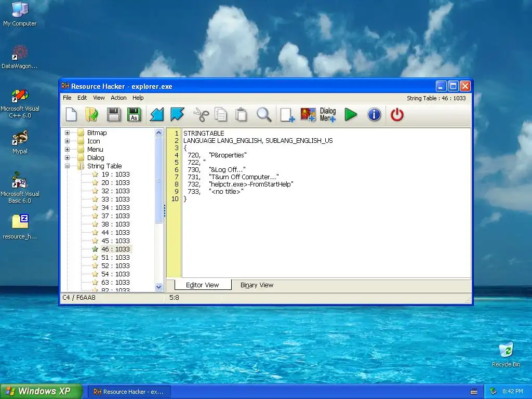Select the Recycle Bin desktop icon
Viewport: 532px width, 399px height.
pyautogui.click(x=506, y=355)
